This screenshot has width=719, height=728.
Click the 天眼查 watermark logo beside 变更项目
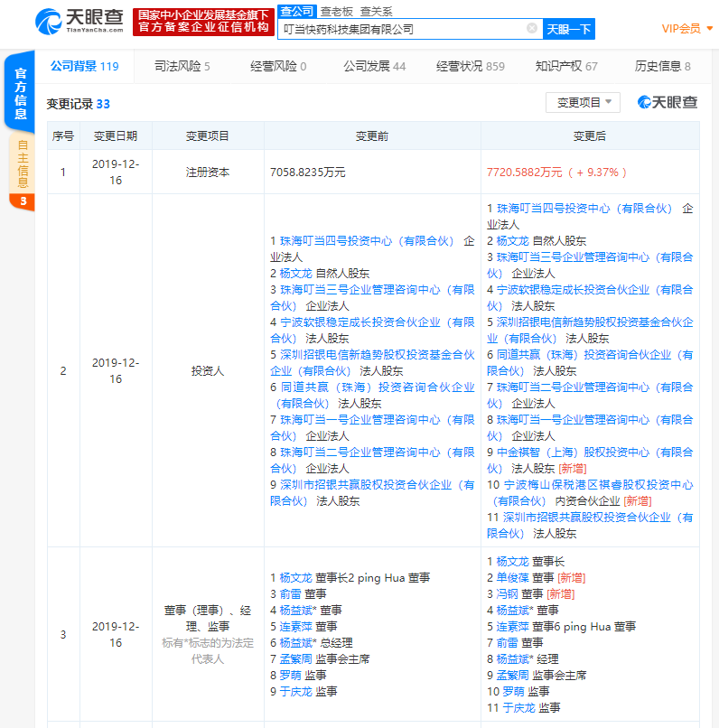coord(668,102)
